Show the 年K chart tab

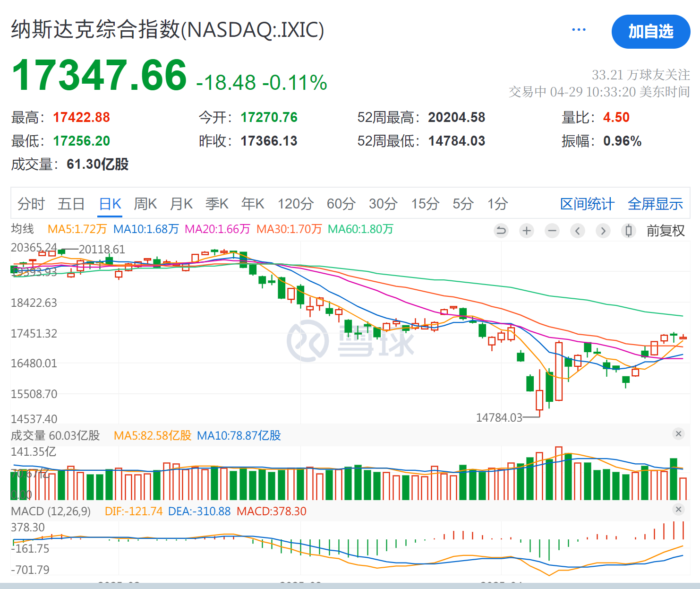(x=253, y=204)
